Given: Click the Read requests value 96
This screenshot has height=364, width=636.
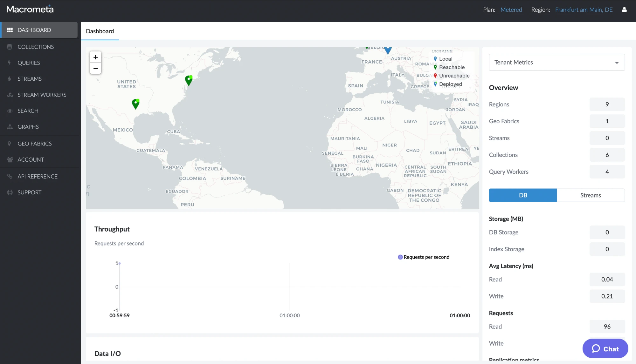Looking at the screenshot, I should pyautogui.click(x=607, y=327).
